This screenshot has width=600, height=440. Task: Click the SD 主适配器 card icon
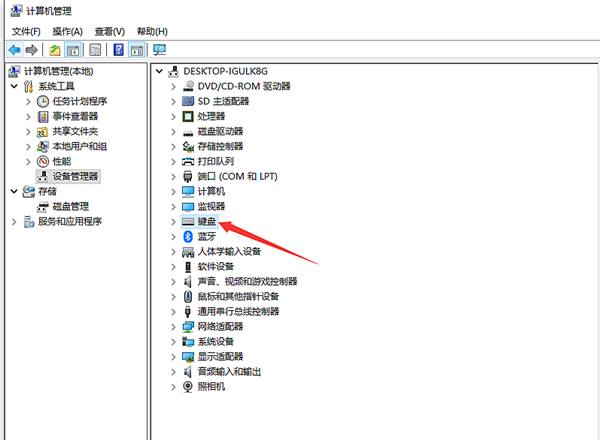coord(188,101)
